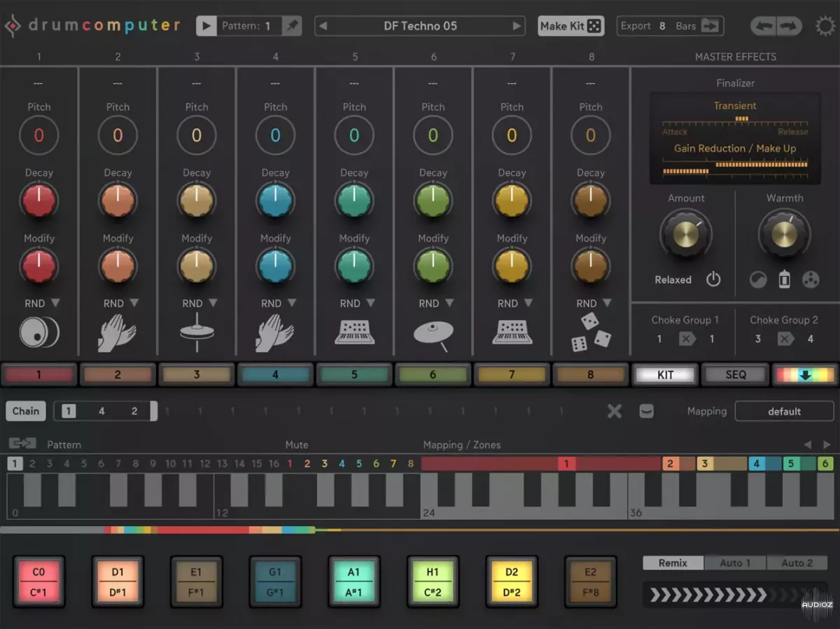Toggle the Chain button

tap(26, 411)
